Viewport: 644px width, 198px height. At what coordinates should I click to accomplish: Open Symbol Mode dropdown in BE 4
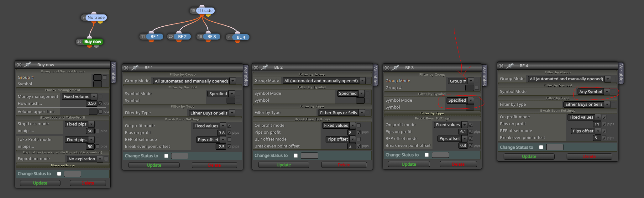(x=594, y=92)
